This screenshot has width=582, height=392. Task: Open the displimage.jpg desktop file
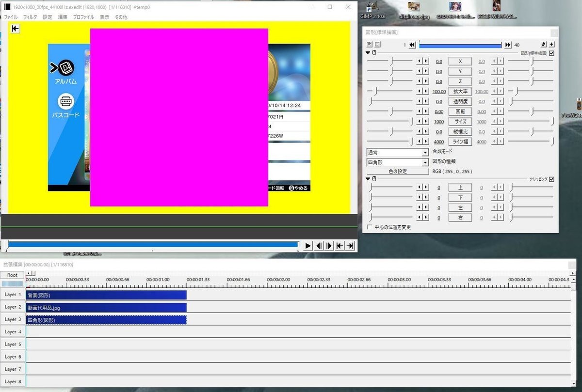(x=413, y=11)
